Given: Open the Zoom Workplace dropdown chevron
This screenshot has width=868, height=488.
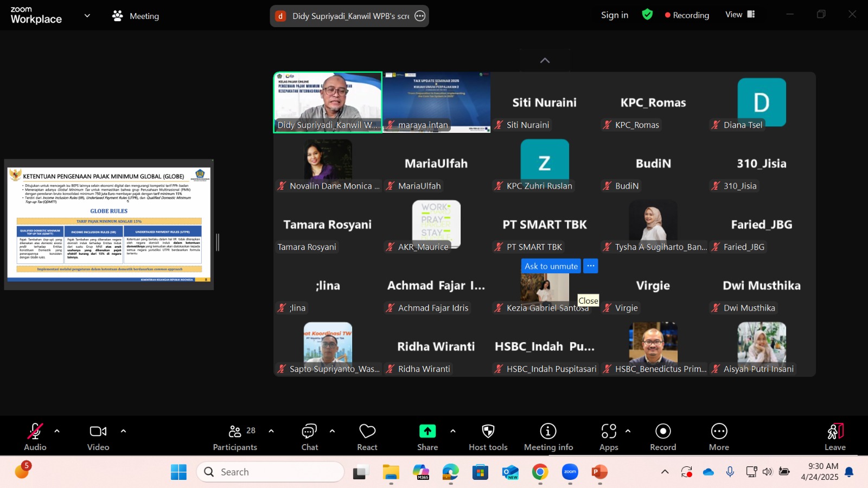Looking at the screenshot, I should pos(87,16).
